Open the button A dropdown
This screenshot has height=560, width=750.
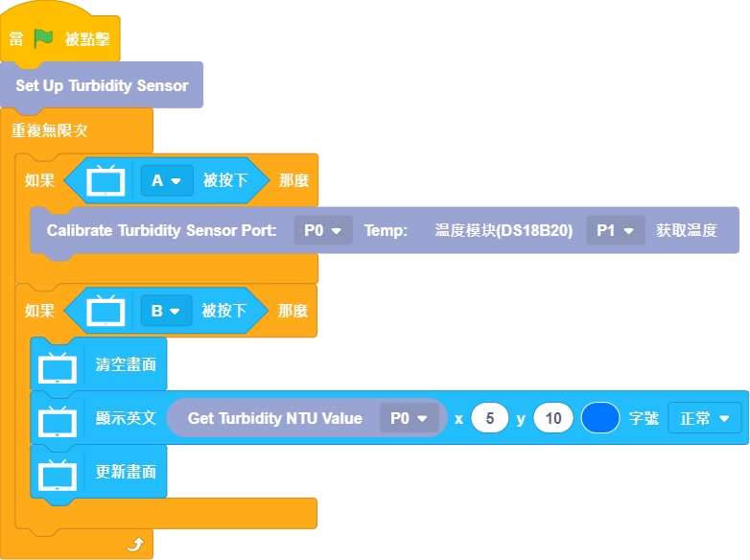(x=166, y=180)
